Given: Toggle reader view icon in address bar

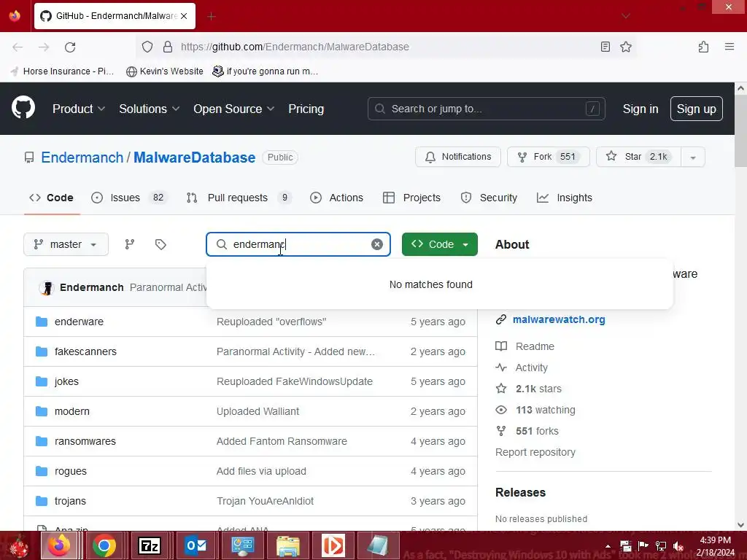Looking at the screenshot, I should [605, 47].
